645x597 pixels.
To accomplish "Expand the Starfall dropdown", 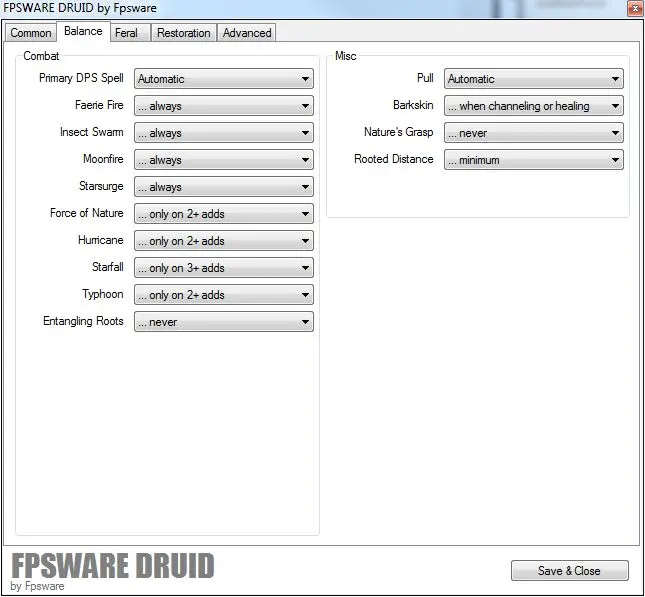I will click(x=223, y=268).
